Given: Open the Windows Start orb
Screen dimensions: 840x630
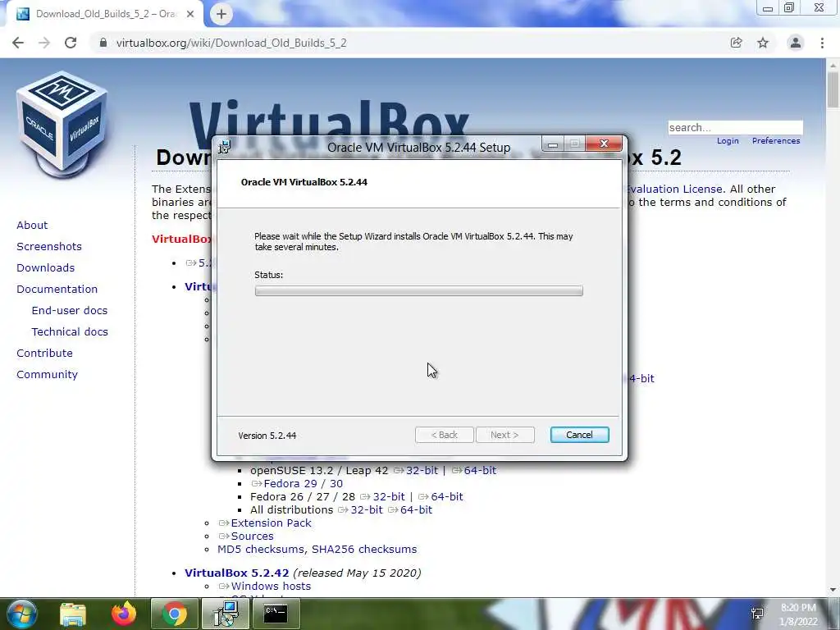Looking at the screenshot, I should tap(22, 614).
